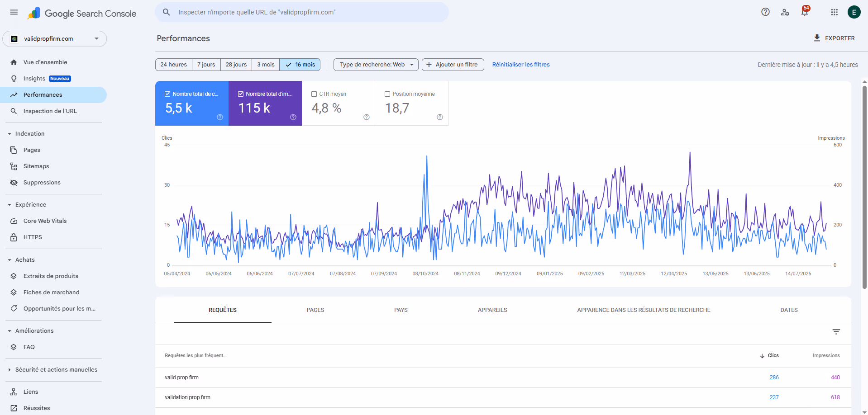Click help icon on total clicks card
868x415 pixels.
coord(220,117)
